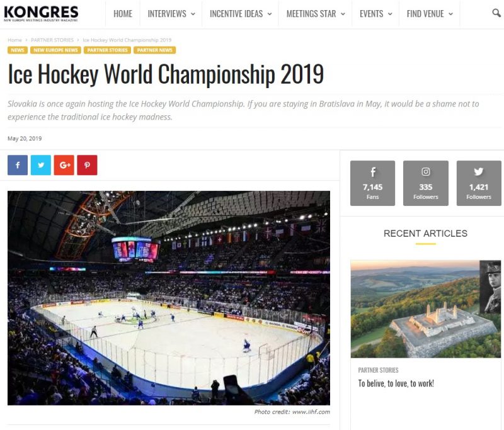Image resolution: width=504 pixels, height=430 pixels.
Task: Open the search magnifier icon
Action: click(496, 13)
